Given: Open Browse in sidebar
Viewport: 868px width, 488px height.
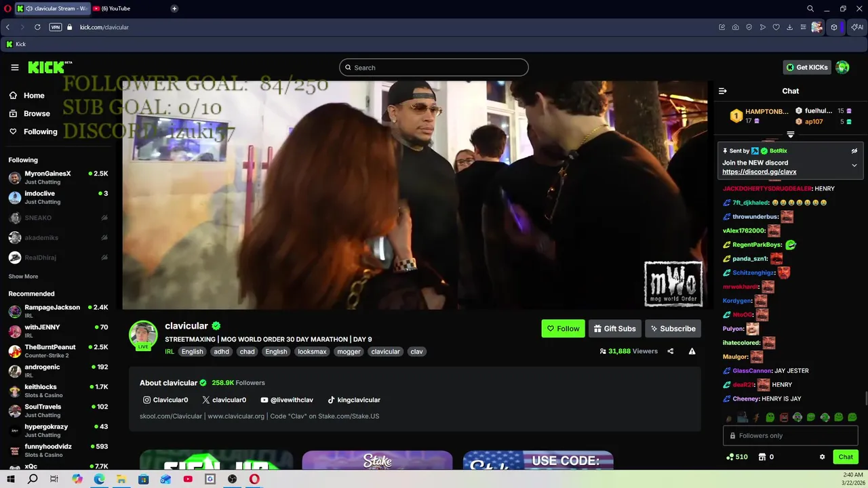Looking at the screenshot, I should 30,113.
